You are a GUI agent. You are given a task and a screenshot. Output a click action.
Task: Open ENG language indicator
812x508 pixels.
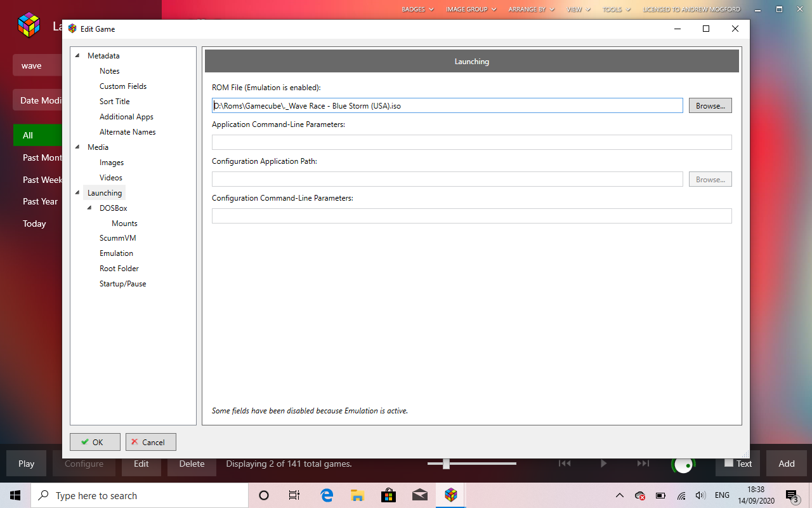pos(722,495)
